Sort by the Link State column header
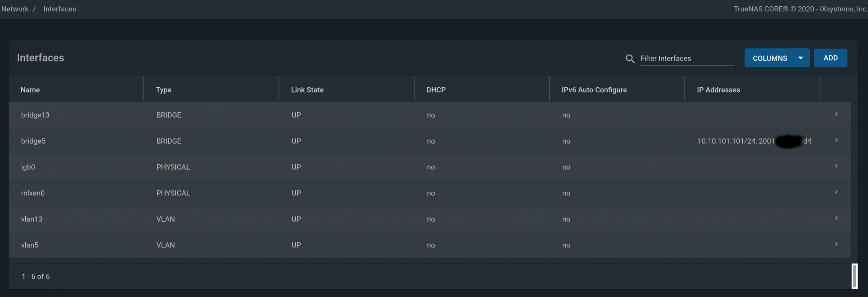This screenshot has width=868, height=297. point(307,90)
